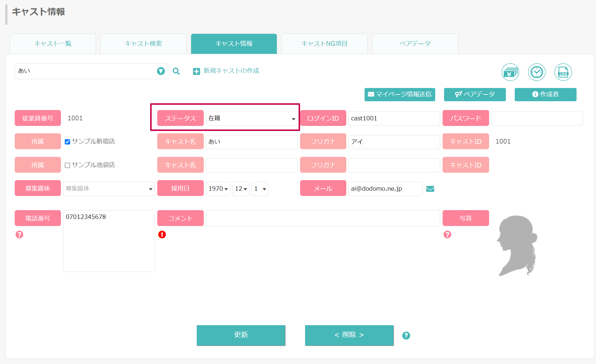Click help icon under 写真
The height and width of the screenshot is (364, 596).
point(447,235)
